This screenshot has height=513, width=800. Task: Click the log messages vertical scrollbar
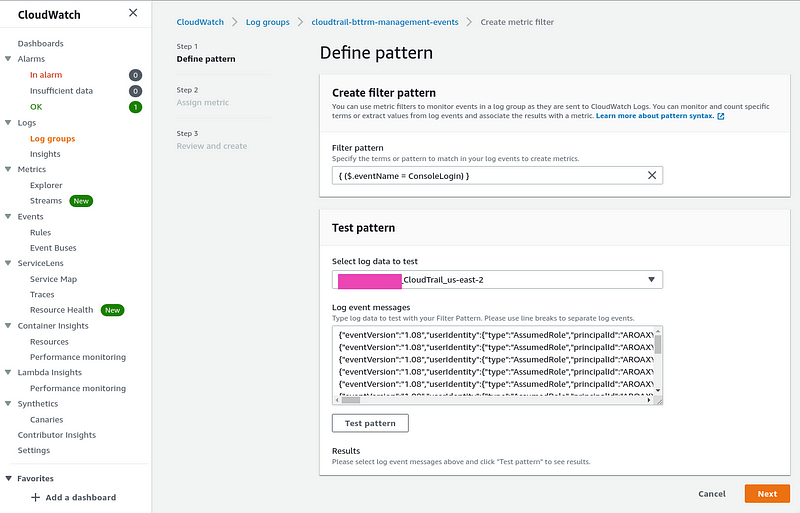coord(658,344)
